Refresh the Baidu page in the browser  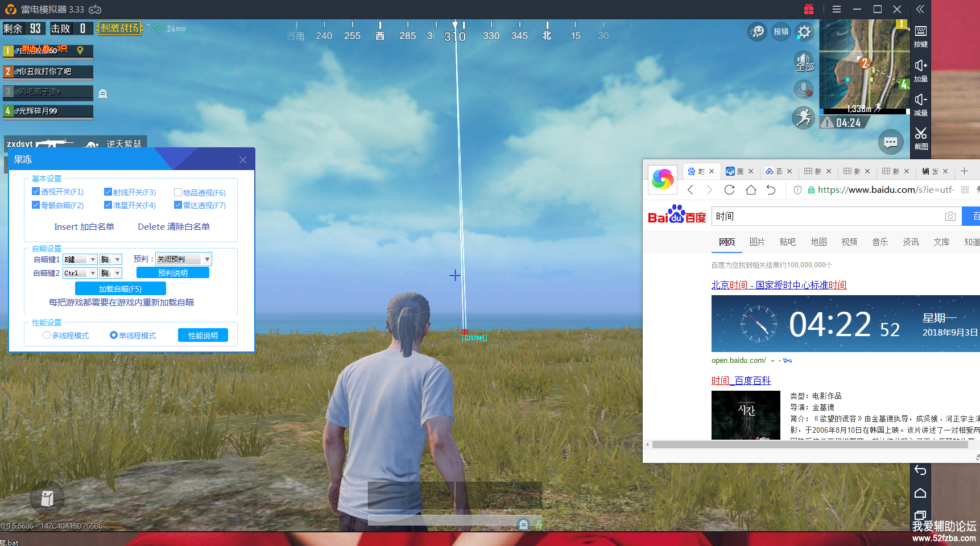coord(729,190)
